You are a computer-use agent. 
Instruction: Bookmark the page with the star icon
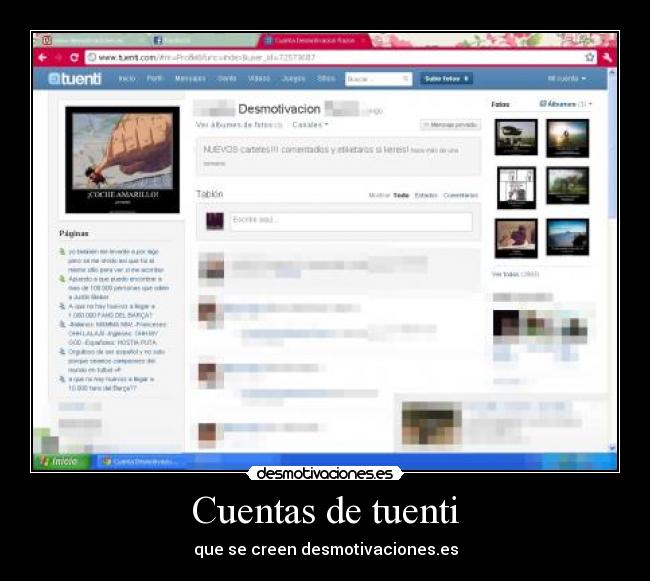[589, 57]
